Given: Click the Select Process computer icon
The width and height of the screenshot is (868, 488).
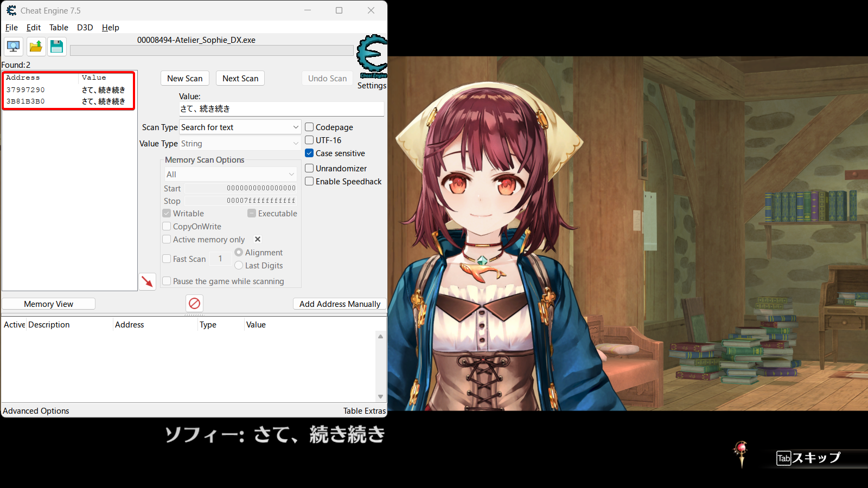Looking at the screenshot, I should [14, 47].
